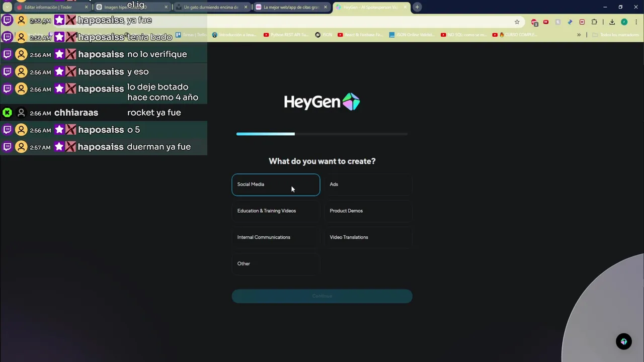Open the 'Un gato durmiendo' tab
This screenshot has width=644, height=362.
[211, 8]
